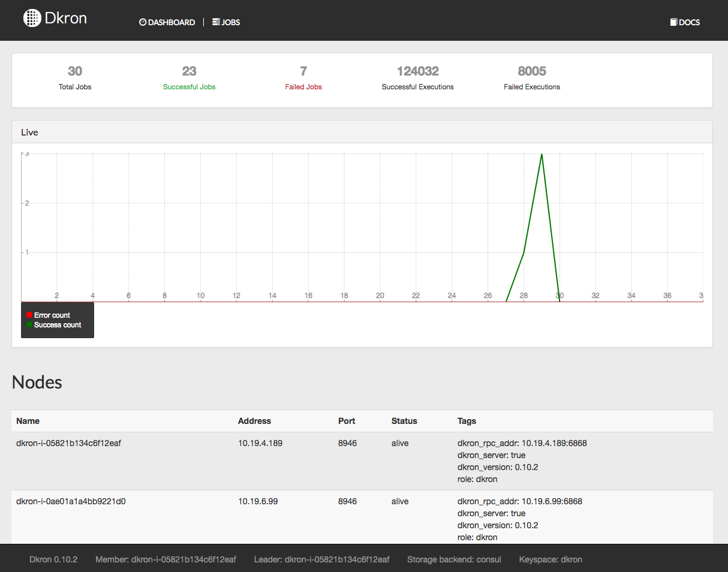Viewport: 728px width, 572px height.
Task: Click the Leader entry in the footer
Action: click(322, 559)
